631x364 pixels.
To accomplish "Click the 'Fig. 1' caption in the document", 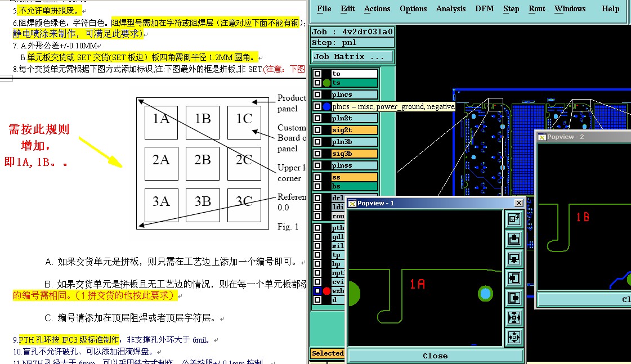I will [288, 227].
